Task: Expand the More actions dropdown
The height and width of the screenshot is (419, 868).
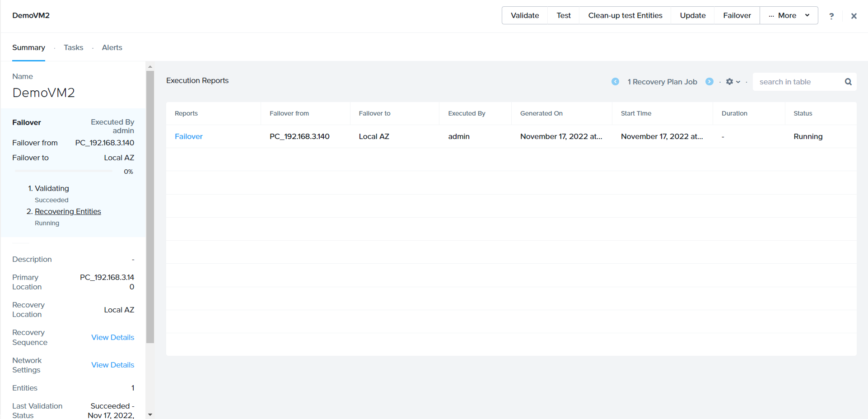Action: [x=789, y=15]
